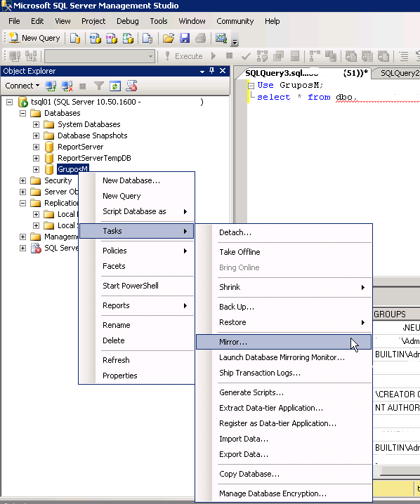Viewport: 420px width, 504px height.
Task: Open Script Database as submenu
Action: click(x=137, y=211)
